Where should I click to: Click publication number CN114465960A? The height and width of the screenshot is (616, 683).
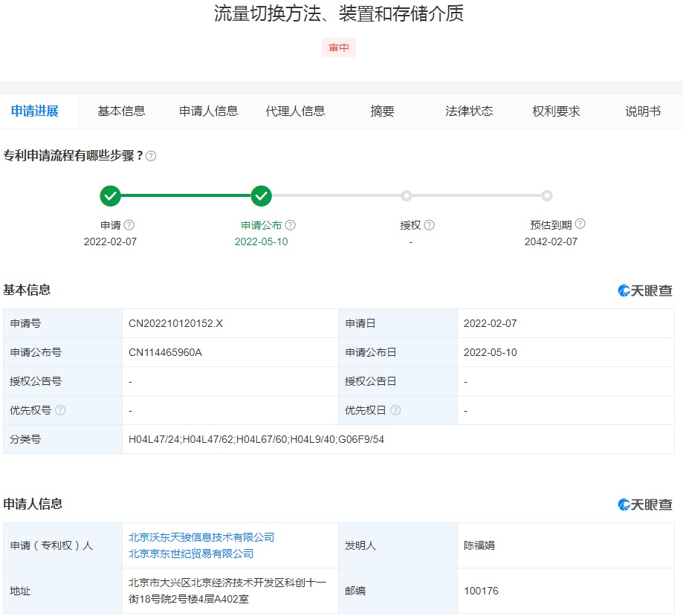tap(165, 352)
